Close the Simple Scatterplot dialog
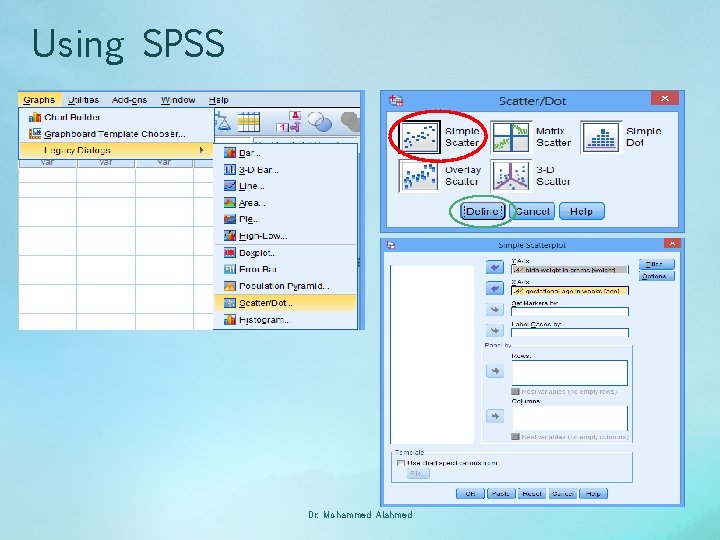Image resolution: width=720 pixels, height=540 pixels. pos(672,243)
